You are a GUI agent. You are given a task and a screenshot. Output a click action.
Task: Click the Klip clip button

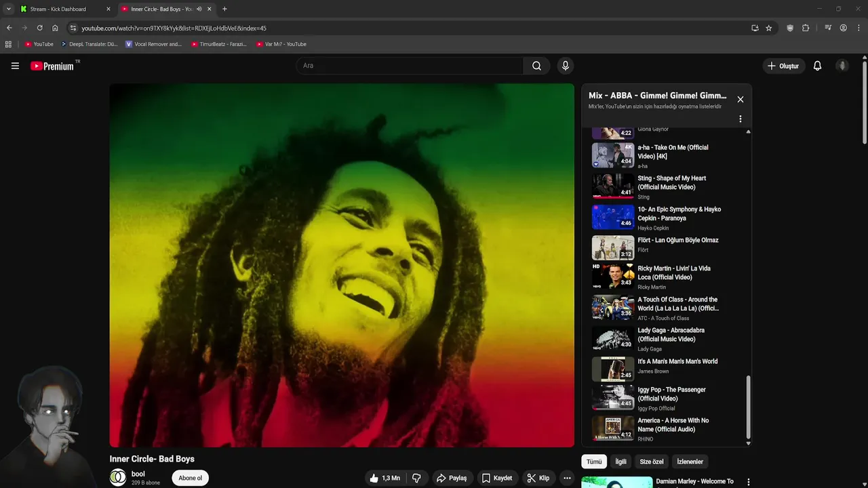538,478
